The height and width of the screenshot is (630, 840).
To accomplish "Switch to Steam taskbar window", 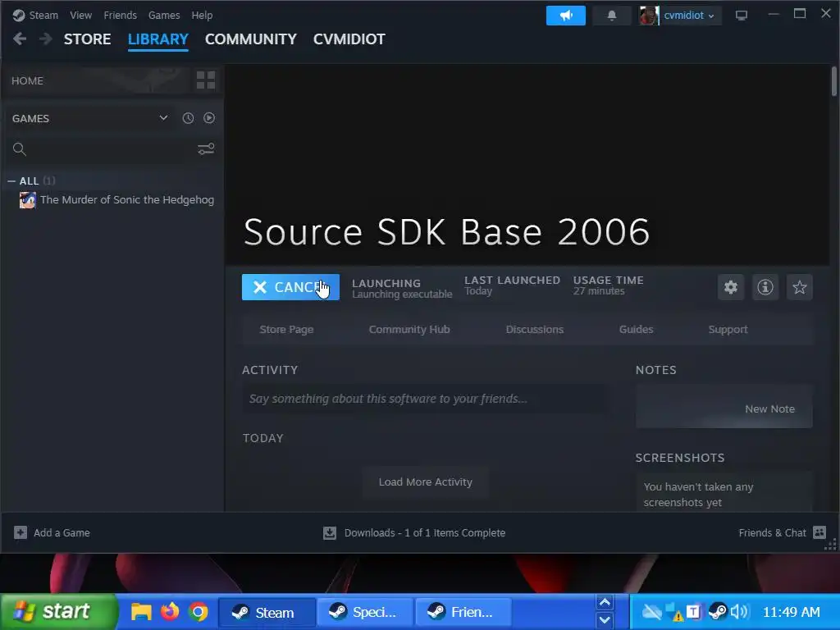I will [267, 612].
